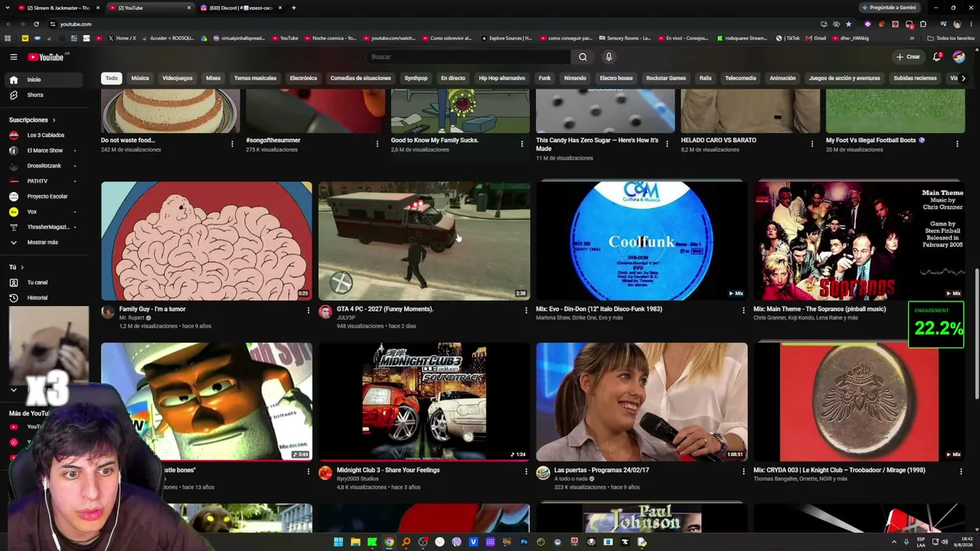
Task: Play the Family Guy brain thumbnail
Action: [207, 241]
